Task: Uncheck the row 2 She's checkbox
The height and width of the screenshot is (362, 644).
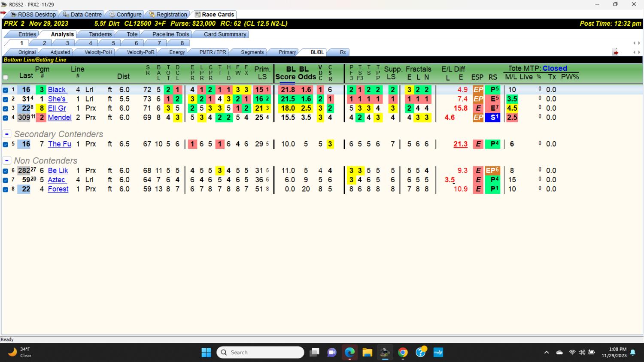Action: (x=6, y=100)
